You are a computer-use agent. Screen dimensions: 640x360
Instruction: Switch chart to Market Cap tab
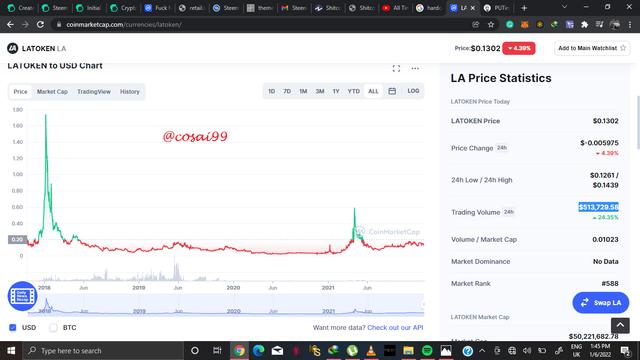click(x=52, y=91)
